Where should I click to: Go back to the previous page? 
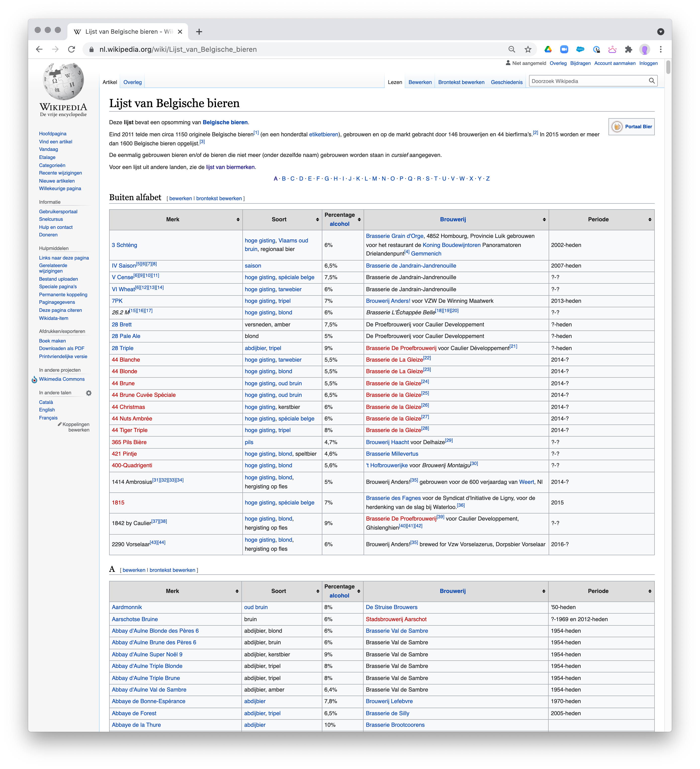(39, 49)
